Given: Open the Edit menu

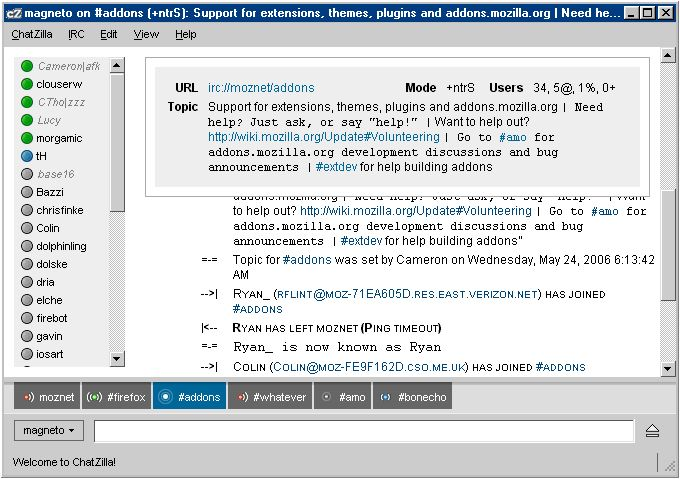Looking at the screenshot, I should pyautogui.click(x=108, y=34).
